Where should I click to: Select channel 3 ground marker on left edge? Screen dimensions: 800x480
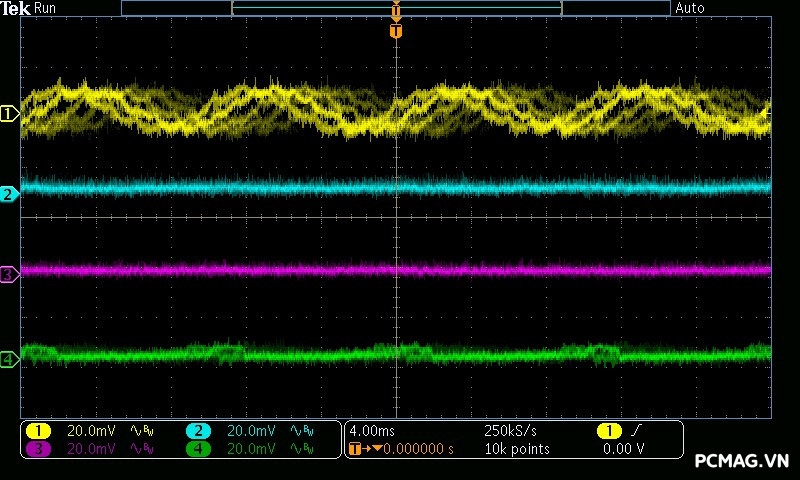point(9,274)
